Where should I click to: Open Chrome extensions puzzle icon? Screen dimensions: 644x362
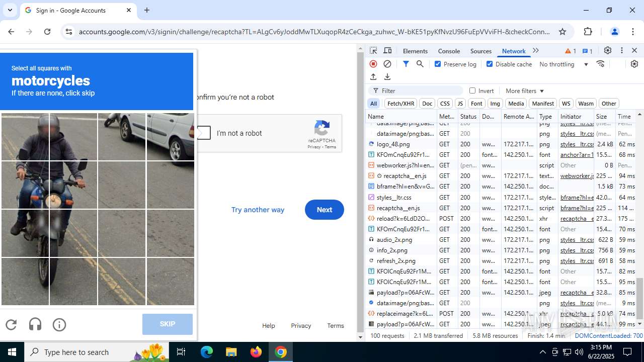pyautogui.click(x=588, y=32)
